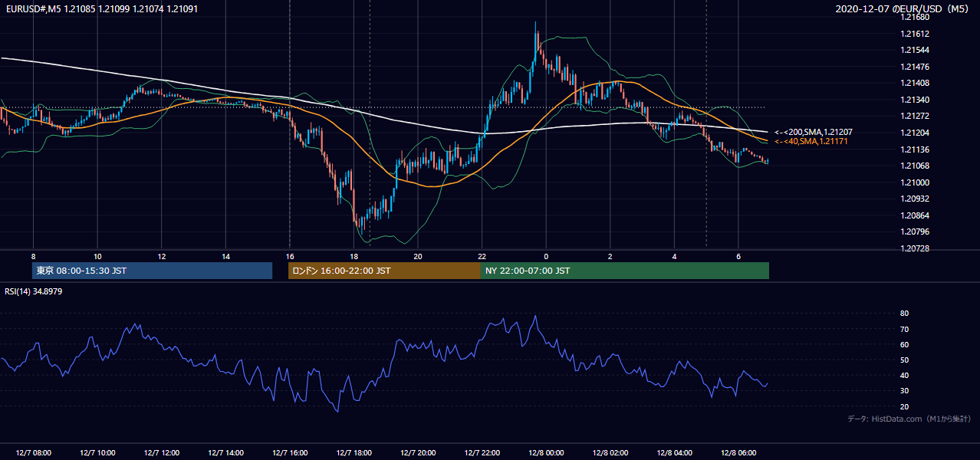This screenshot has height=460, width=980.
Task: Click price level 1.21612 on axis
Action: [916, 34]
